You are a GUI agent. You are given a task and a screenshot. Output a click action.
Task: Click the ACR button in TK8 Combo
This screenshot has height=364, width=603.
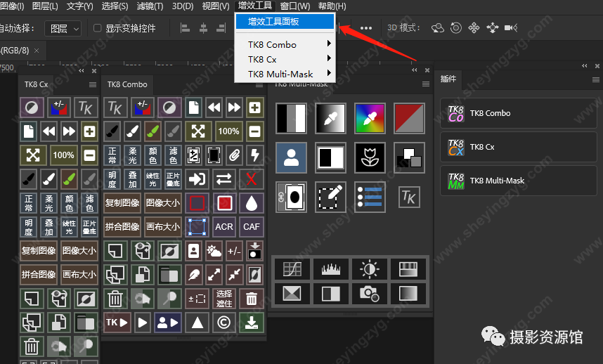(x=224, y=227)
